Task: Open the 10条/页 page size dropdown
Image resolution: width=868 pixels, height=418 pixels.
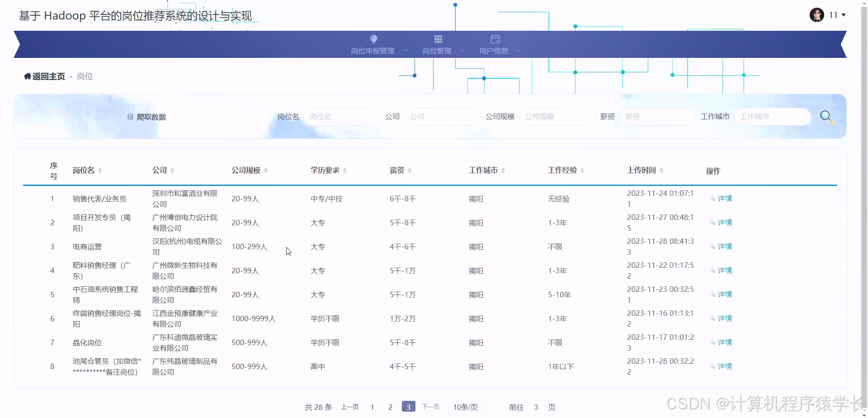Action: click(471, 407)
